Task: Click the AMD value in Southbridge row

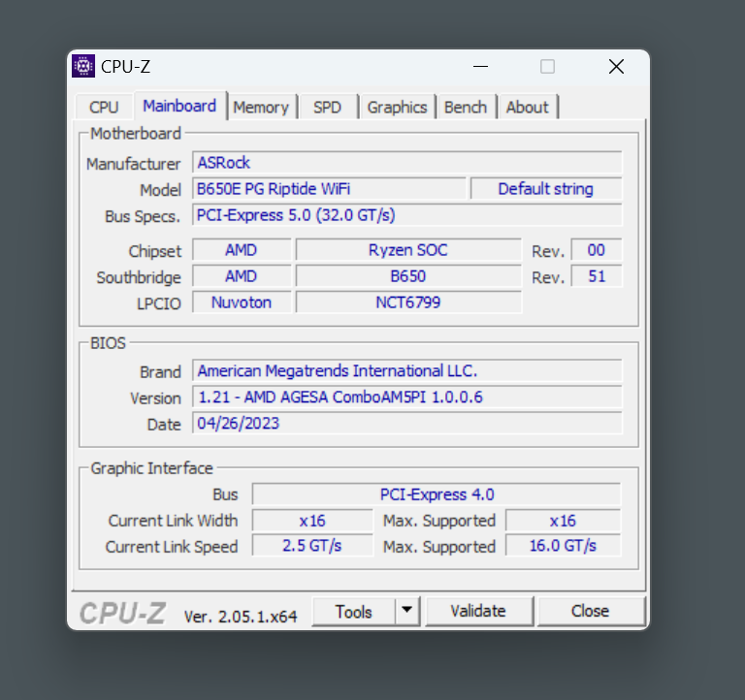Action: (x=242, y=276)
